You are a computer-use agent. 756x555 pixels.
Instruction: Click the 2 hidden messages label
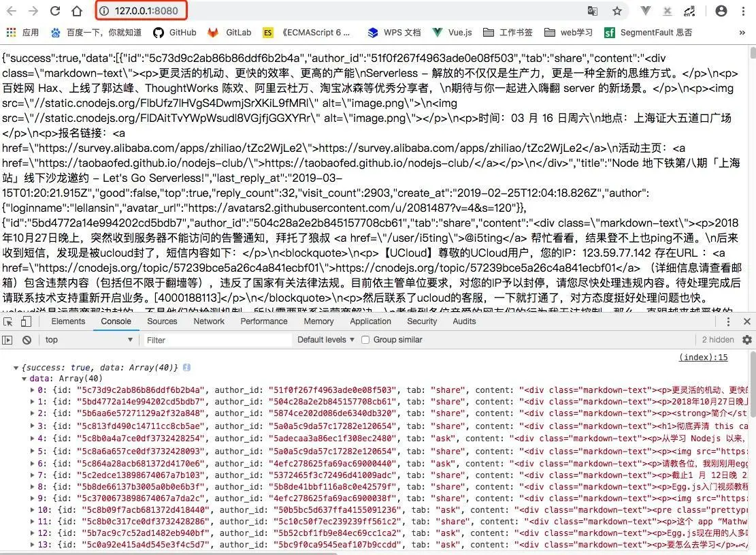tap(718, 340)
